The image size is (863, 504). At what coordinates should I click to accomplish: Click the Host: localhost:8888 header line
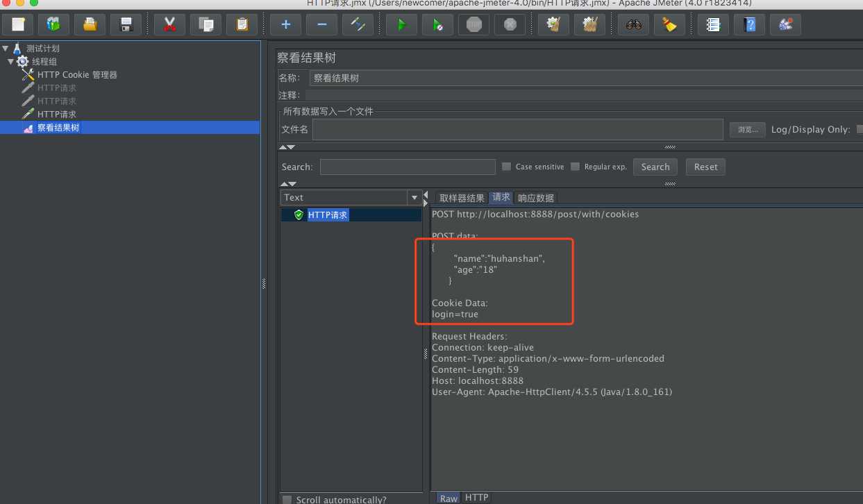(x=478, y=381)
